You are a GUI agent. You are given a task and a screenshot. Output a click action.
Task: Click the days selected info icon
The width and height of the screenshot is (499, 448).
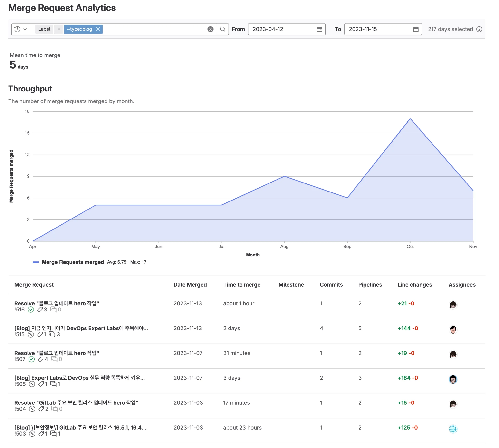tap(479, 29)
